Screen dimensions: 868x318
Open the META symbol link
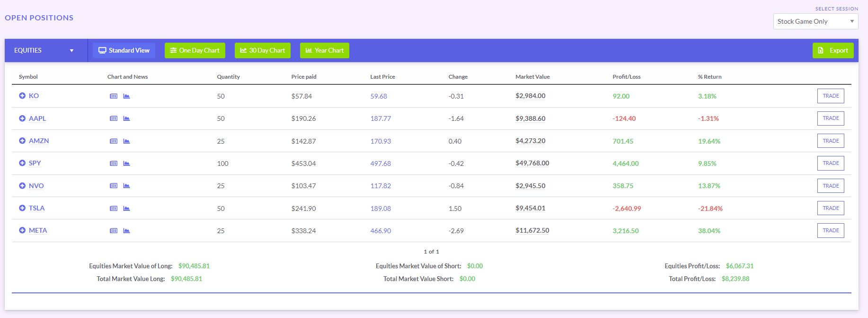[38, 230]
